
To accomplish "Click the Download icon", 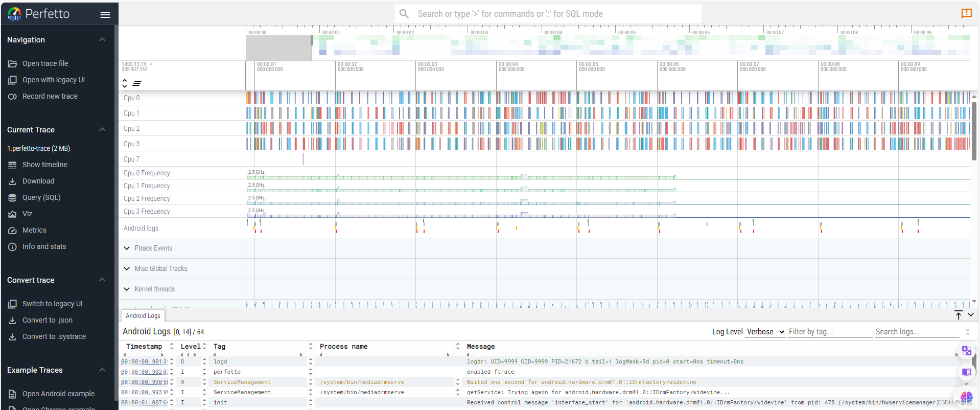I will click(12, 181).
